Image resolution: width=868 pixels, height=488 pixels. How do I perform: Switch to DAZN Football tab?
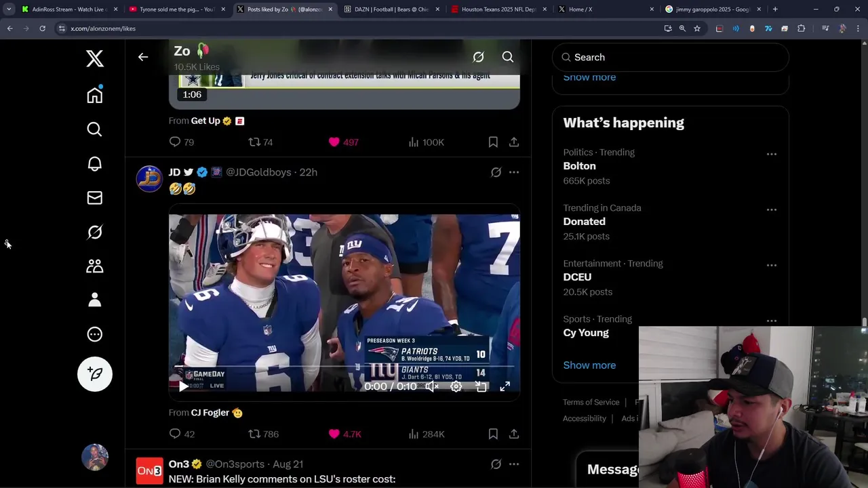coord(392,9)
